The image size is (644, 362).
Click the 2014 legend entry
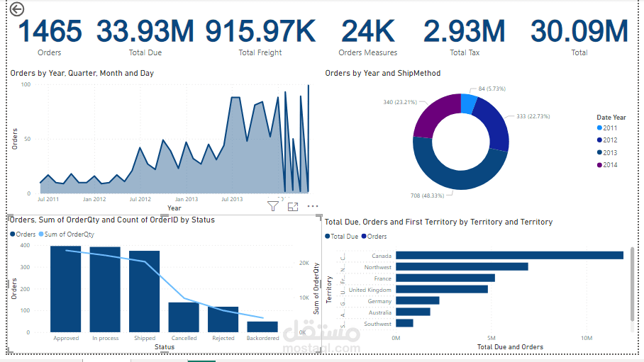[x=607, y=165]
